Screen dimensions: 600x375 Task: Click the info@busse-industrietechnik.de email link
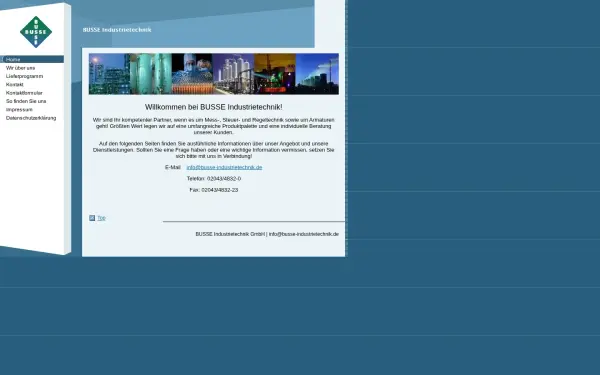click(x=224, y=167)
